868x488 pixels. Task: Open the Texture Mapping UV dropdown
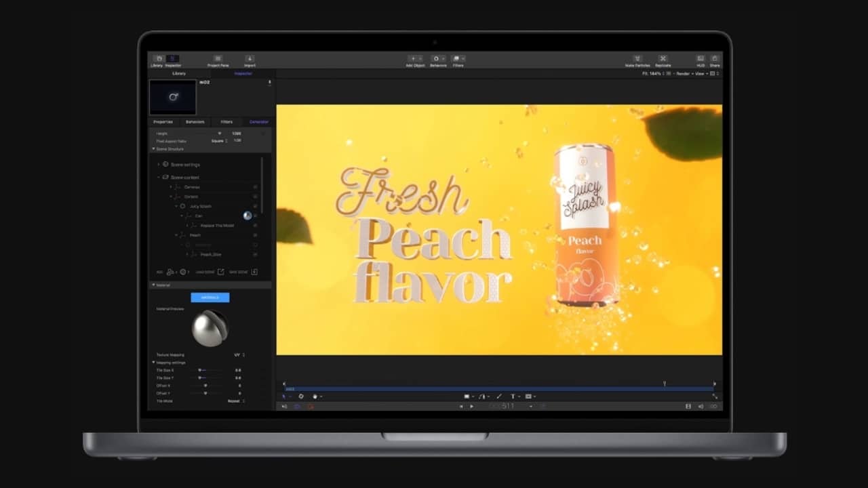pos(239,354)
